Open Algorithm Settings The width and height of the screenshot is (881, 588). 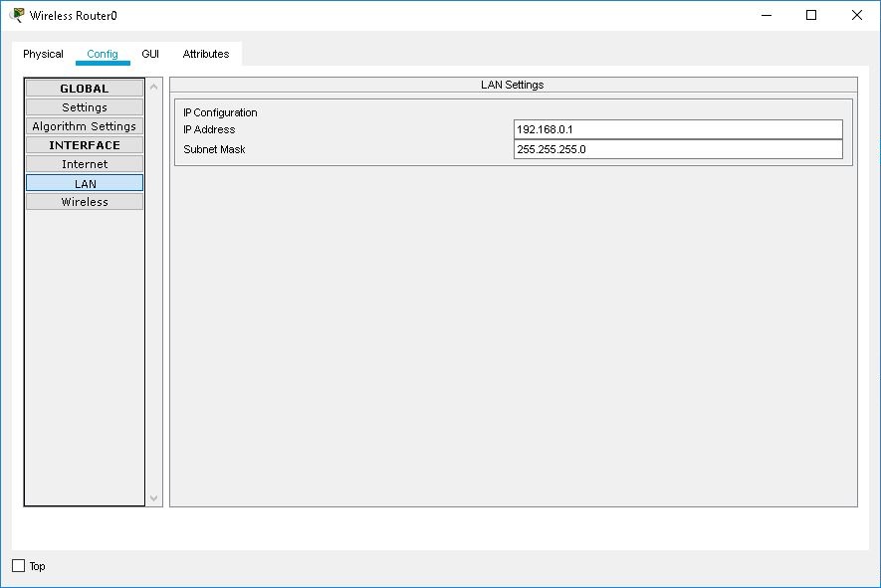[85, 125]
